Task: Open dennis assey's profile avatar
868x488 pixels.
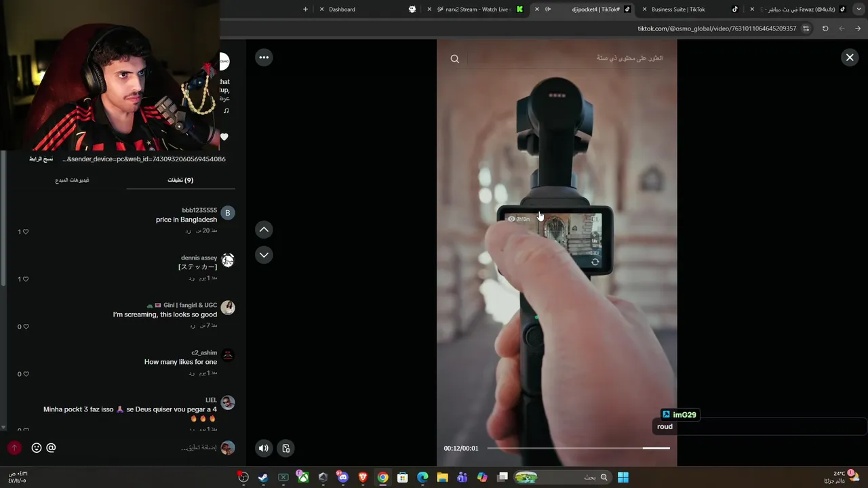Action: pyautogui.click(x=228, y=260)
